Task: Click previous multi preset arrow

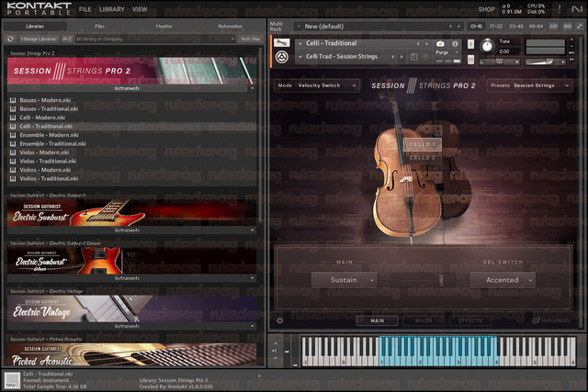Action: point(450,27)
